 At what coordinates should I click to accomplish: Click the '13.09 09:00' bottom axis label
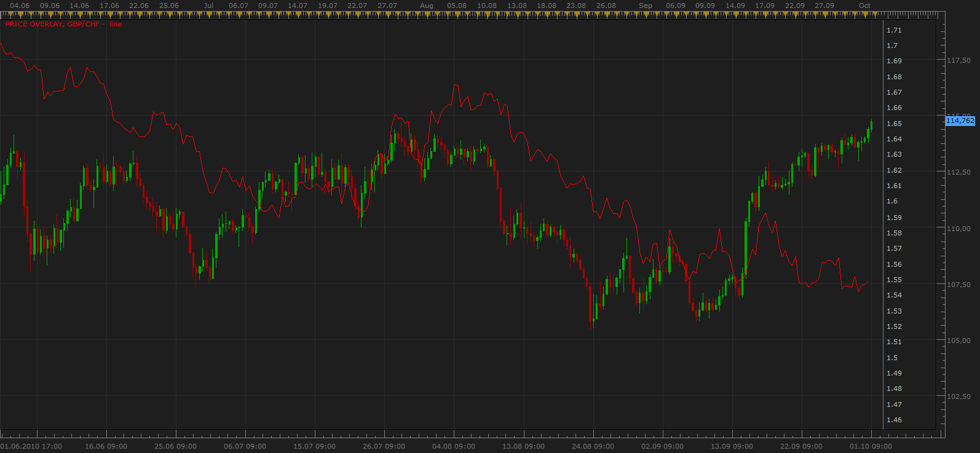coord(732,446)
